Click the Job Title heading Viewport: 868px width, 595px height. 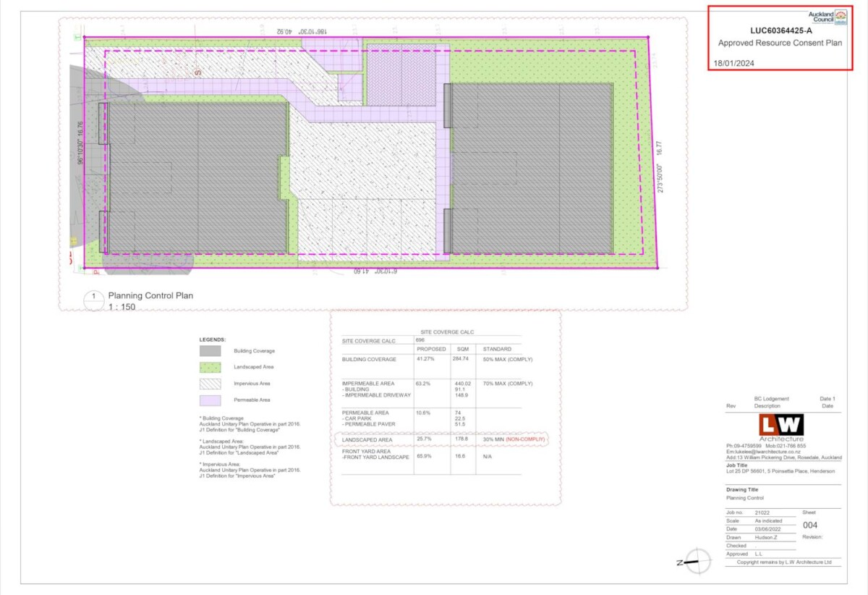pos(736,465)
